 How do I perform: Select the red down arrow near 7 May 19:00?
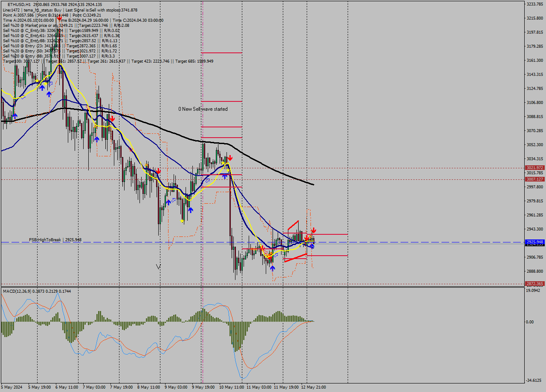tap(112, 119)
